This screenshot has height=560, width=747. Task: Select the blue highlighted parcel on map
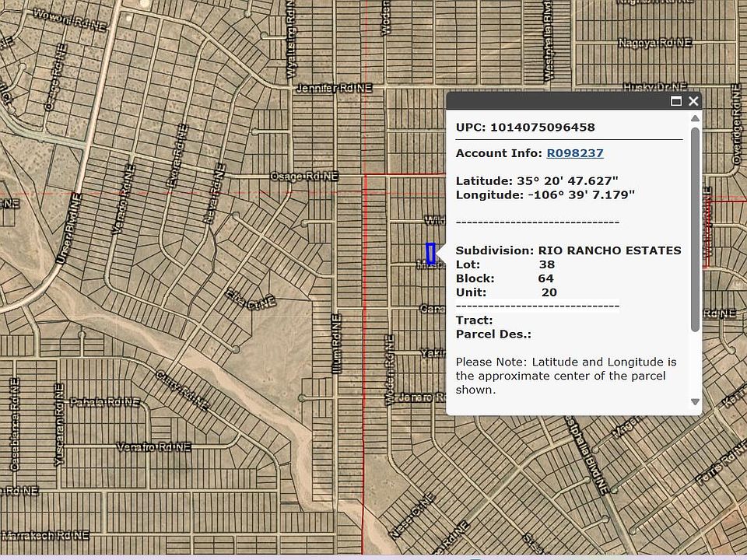pyautogui.click(x=430, y=254)
